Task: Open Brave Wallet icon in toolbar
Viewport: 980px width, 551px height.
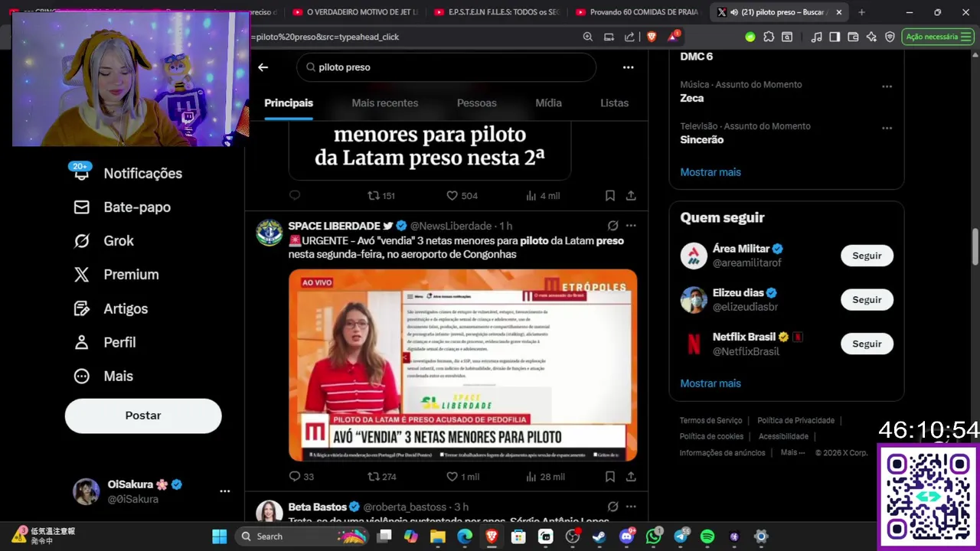Action: (x=853, y=37)
